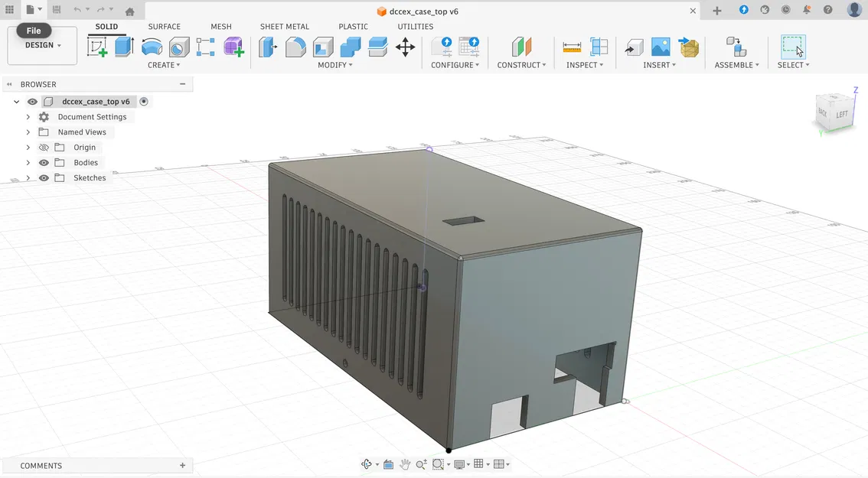
Task: Select the Create Sketch tool
Action: pos(96,47)
